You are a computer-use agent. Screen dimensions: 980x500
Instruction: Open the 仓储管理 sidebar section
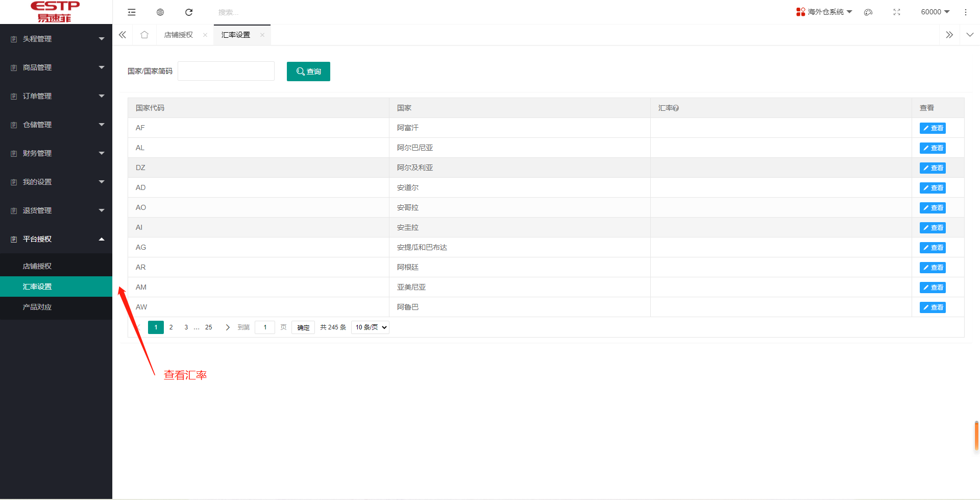click(x=36, y=124)
